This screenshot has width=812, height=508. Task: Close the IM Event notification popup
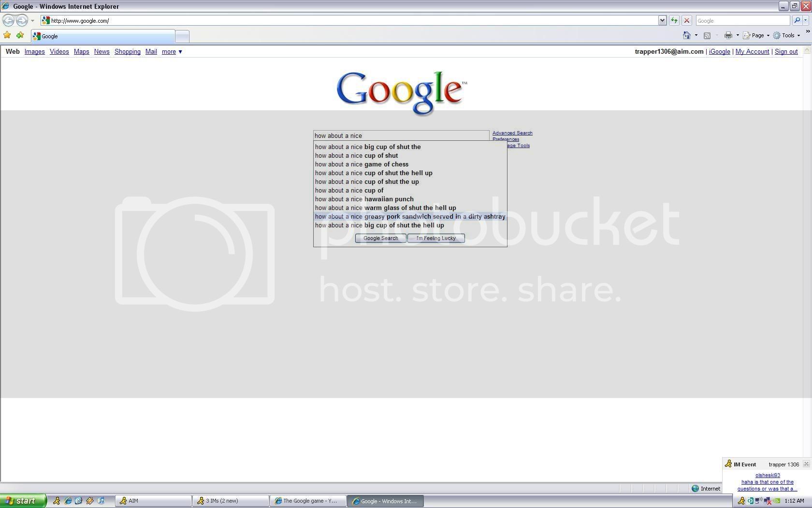click(806, 464)
